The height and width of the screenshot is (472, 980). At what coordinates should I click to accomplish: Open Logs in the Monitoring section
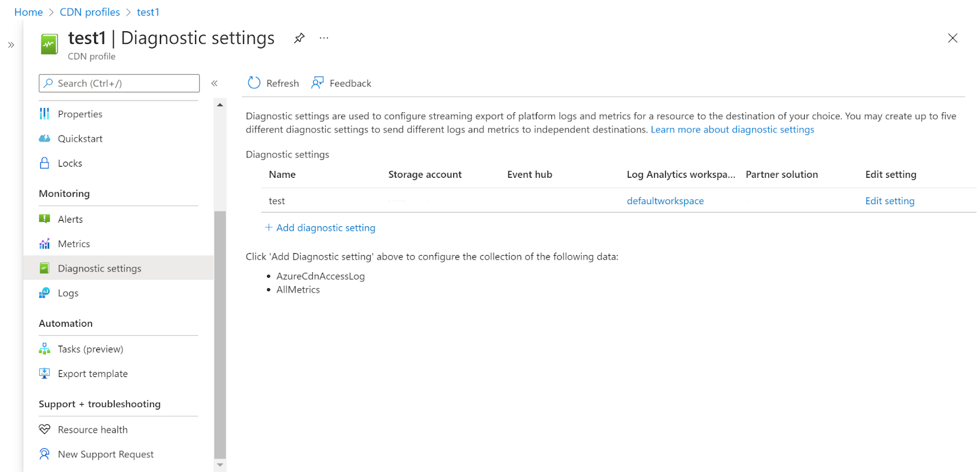click(68, 293)
